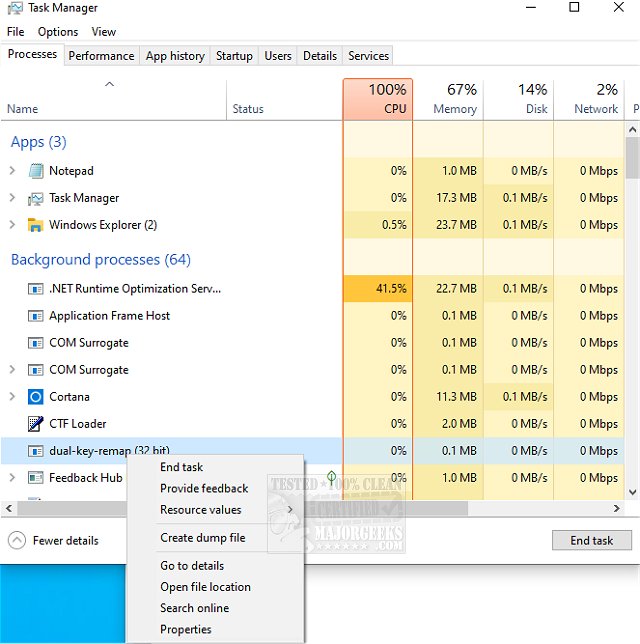This screenshot has height=644, width=640.
Task: Click the .NET Runtime Optimization Service icon
Action: point(36,289)
